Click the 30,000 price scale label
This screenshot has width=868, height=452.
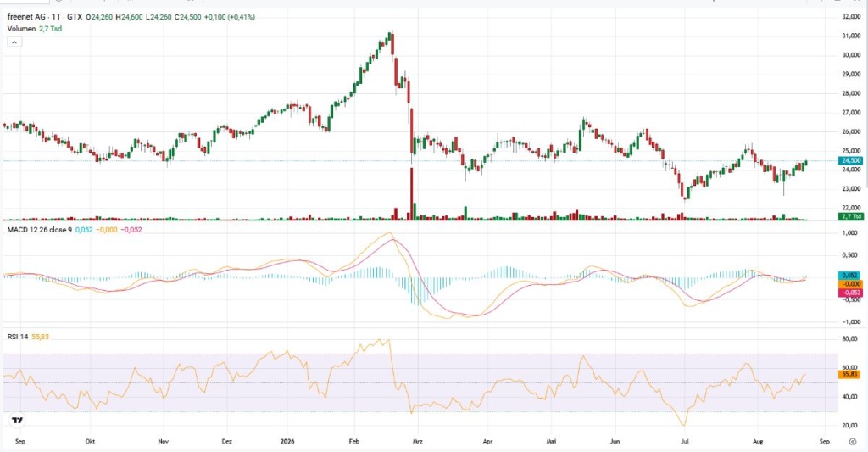click(x=851, y=55)
